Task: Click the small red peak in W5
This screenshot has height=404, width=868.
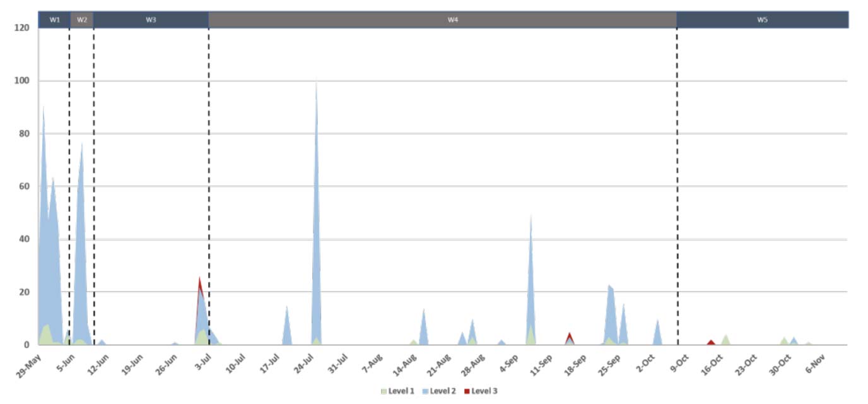Action: tap(711, 342)
